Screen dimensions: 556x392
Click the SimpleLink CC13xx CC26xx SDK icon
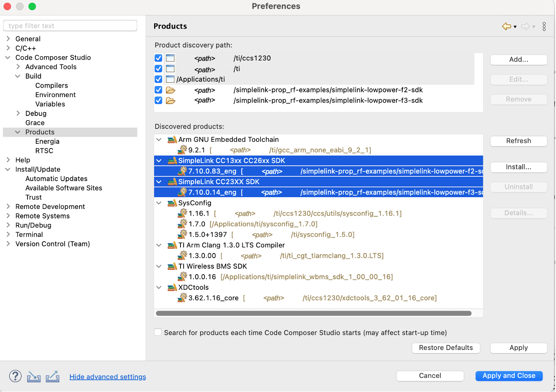click(172, 161)
